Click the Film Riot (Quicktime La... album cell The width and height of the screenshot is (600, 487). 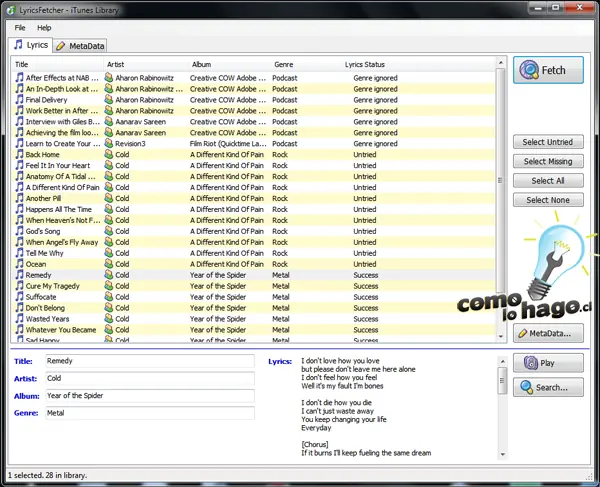228,143
